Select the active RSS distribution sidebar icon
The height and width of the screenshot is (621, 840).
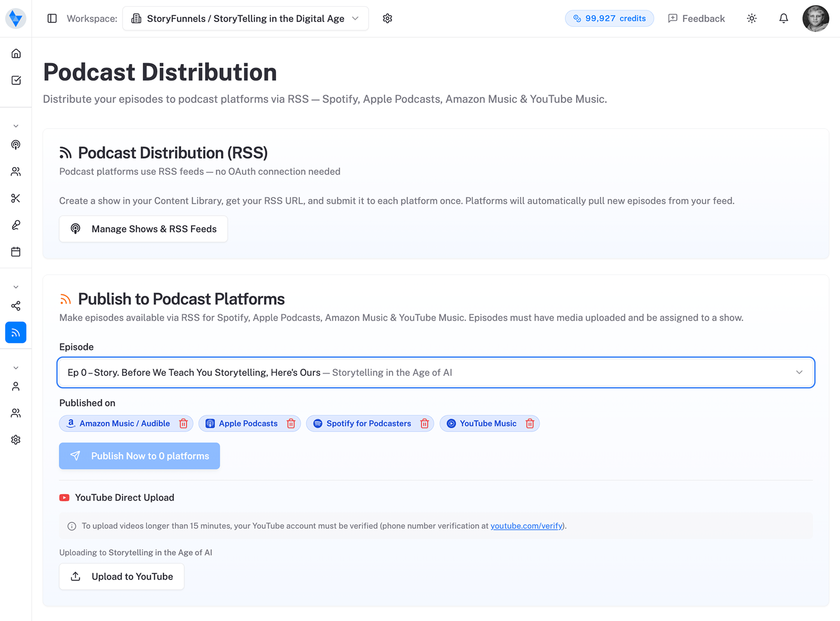[x=16, y=332]
